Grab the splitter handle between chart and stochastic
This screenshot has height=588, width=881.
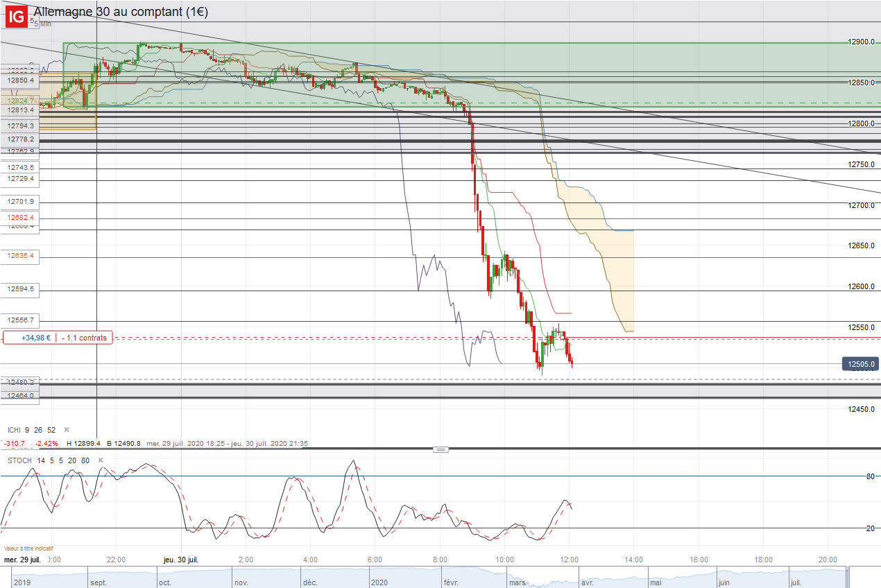[440, 449]
